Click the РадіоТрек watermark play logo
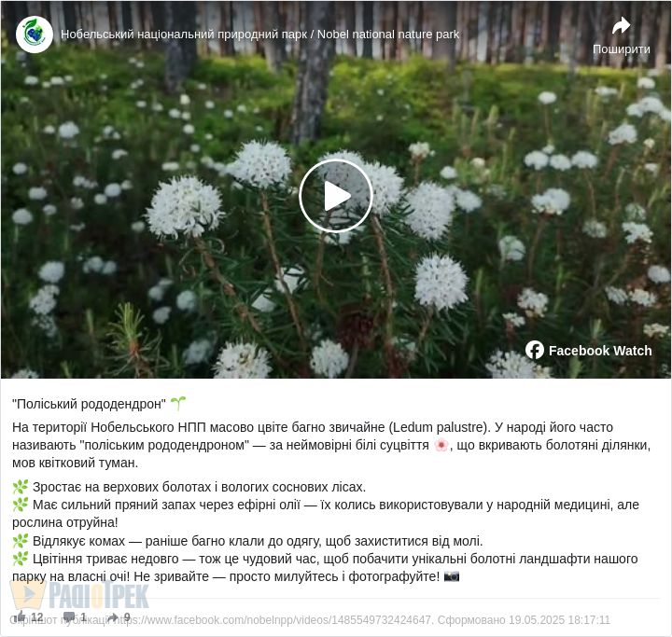The width and height of the screenshot is (672, 637). 27,594
